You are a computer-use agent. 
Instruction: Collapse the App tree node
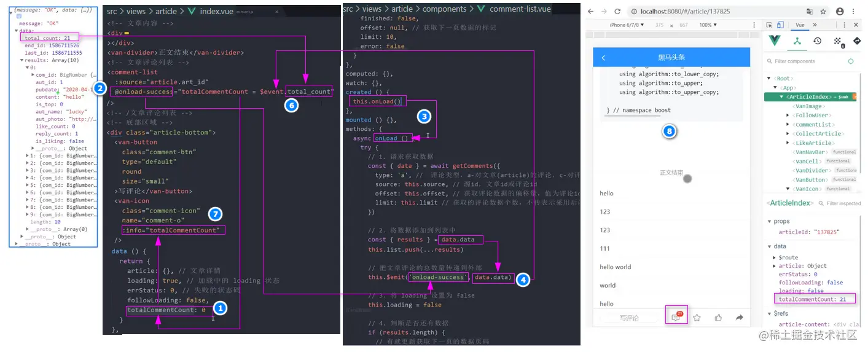[x=775, y=88]
